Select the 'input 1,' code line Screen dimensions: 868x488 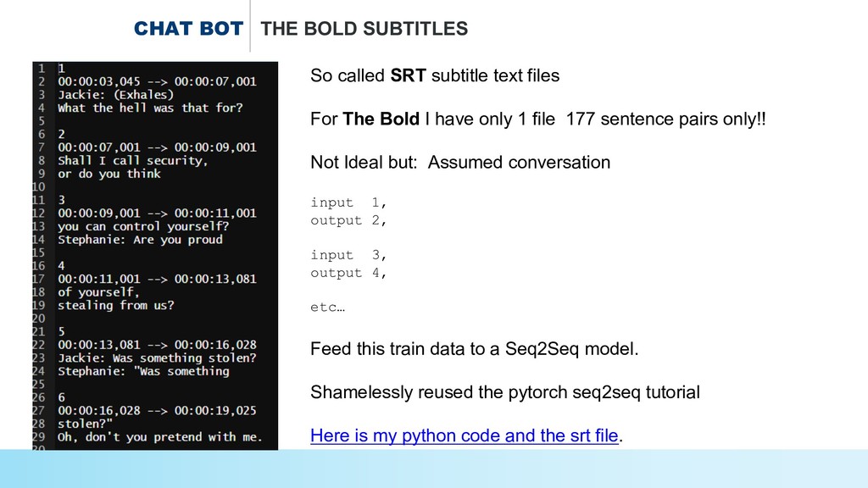coord(348,202)
